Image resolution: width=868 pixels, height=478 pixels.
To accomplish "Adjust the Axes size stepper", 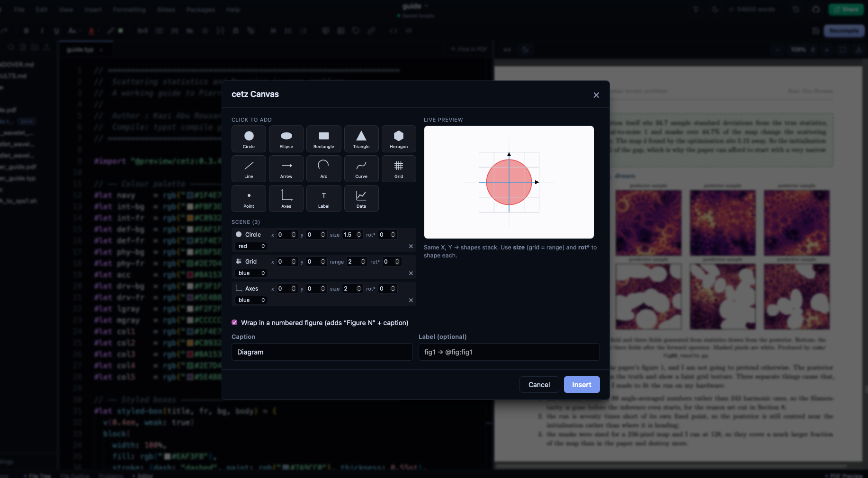I will pyautogui.click(x=359, y=289).
